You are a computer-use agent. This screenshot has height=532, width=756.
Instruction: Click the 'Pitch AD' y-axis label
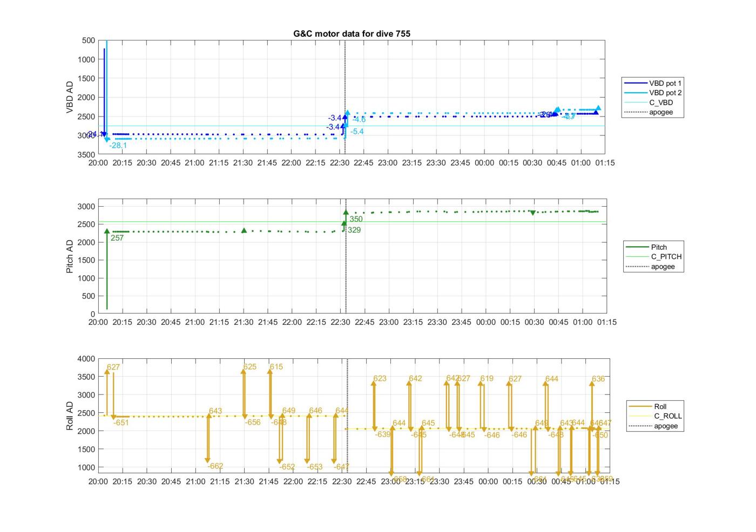pyautogui.click(x=70, y=256)
